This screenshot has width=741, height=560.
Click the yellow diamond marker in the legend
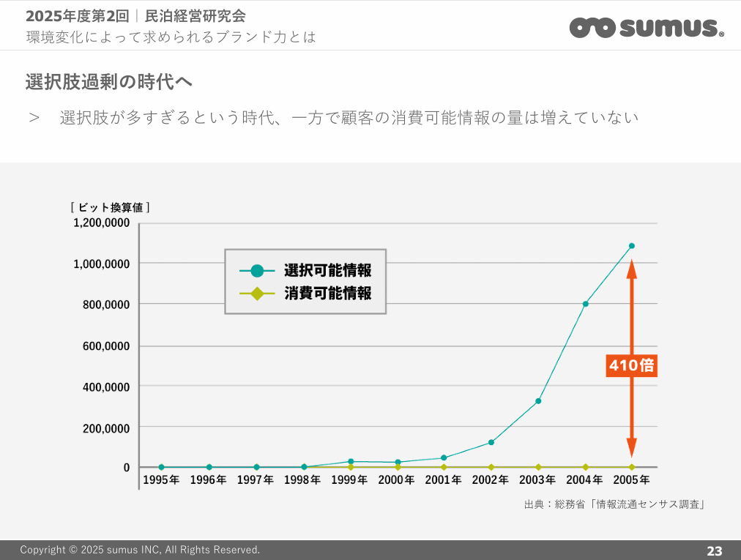pyautogui.click(x=257, y=294)
